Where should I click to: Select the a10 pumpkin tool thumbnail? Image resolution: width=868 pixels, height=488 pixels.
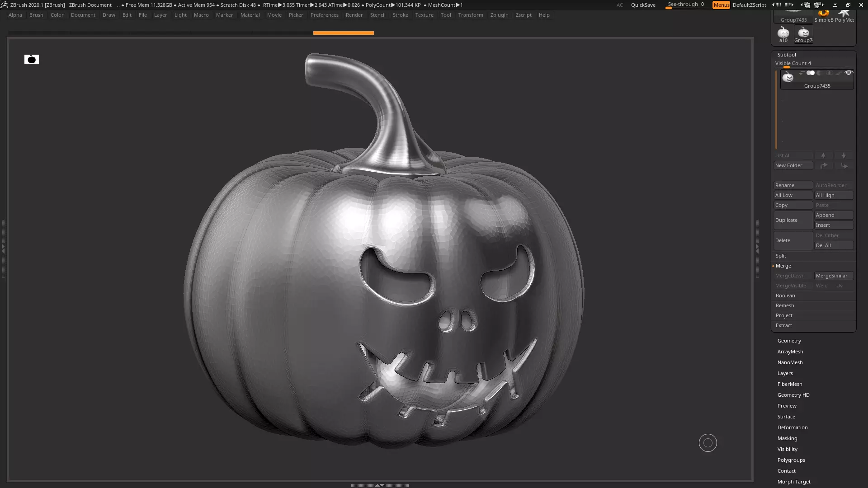point(783,33)
